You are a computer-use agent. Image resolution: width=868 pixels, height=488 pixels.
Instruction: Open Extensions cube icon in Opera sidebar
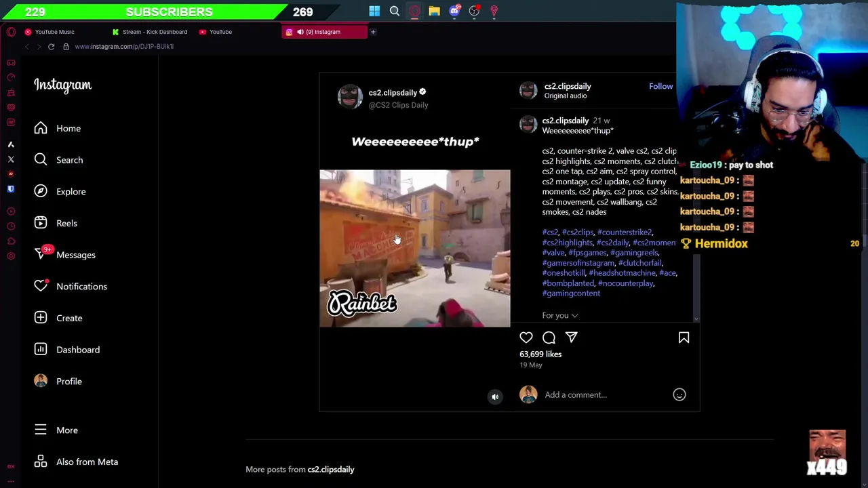tap(11, 241)
